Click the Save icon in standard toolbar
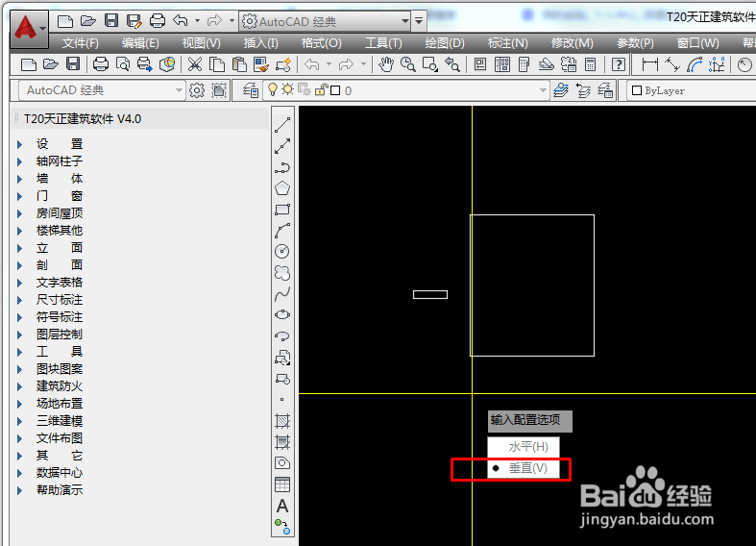 pyautogui.click(x=73, y=64)
